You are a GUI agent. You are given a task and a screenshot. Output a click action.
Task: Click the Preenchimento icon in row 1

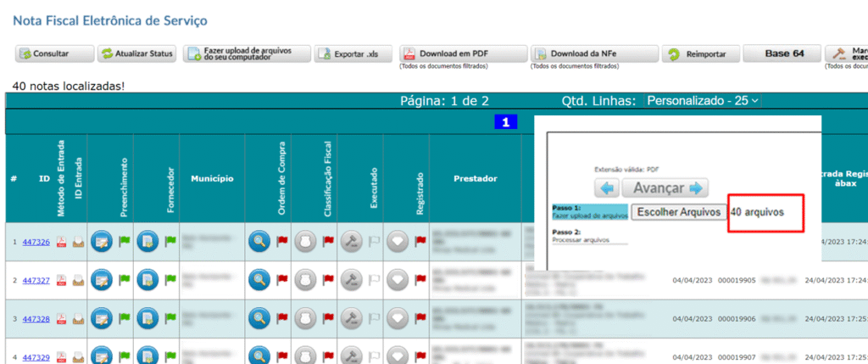(x=102, y=243)
